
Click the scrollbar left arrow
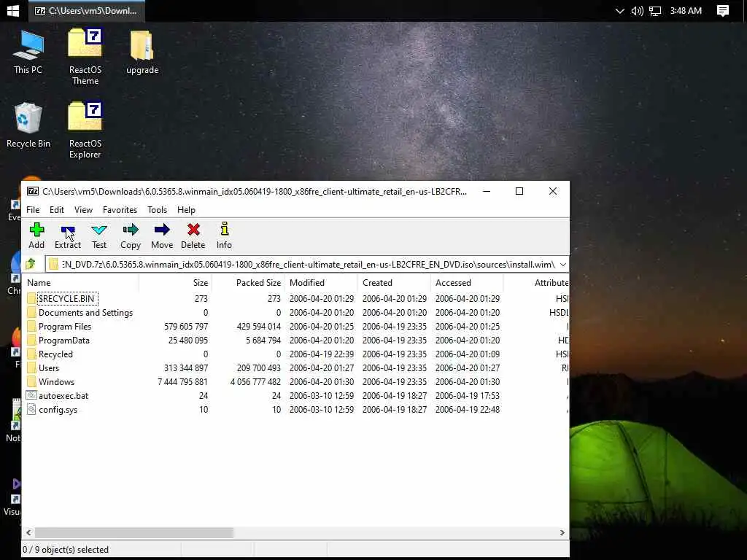coord(29,532)
